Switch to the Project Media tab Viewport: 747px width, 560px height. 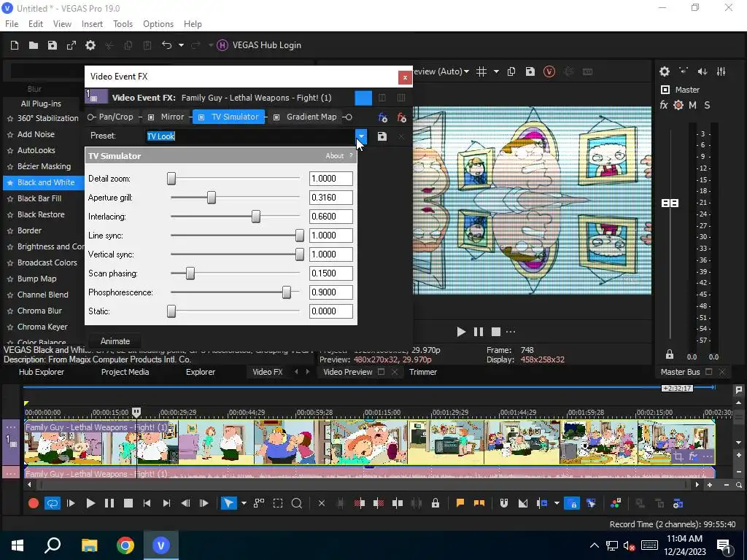[x=125, y=372]
